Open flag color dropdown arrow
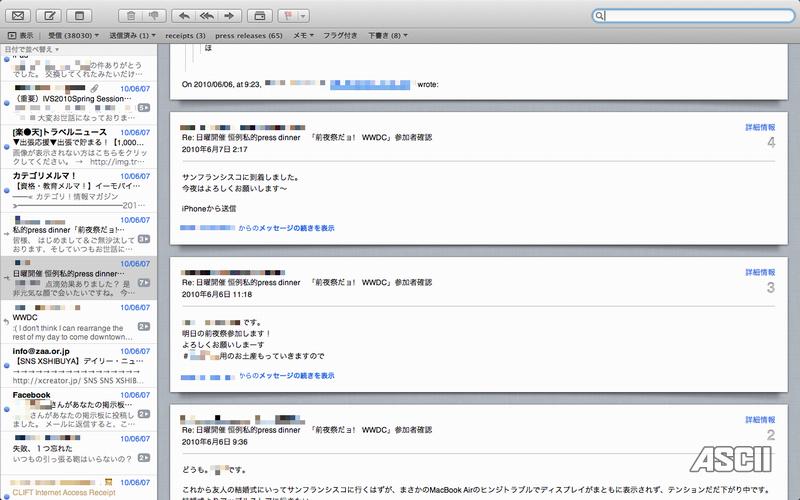The width and height of the screenshot is (800, 500). [x=303, y=16]
